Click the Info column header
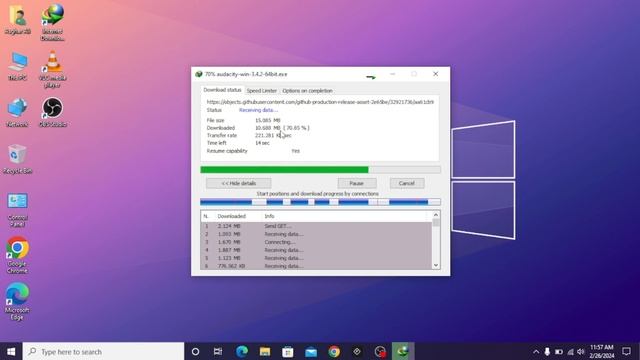 pyautogui.click(x=269, y=216)
